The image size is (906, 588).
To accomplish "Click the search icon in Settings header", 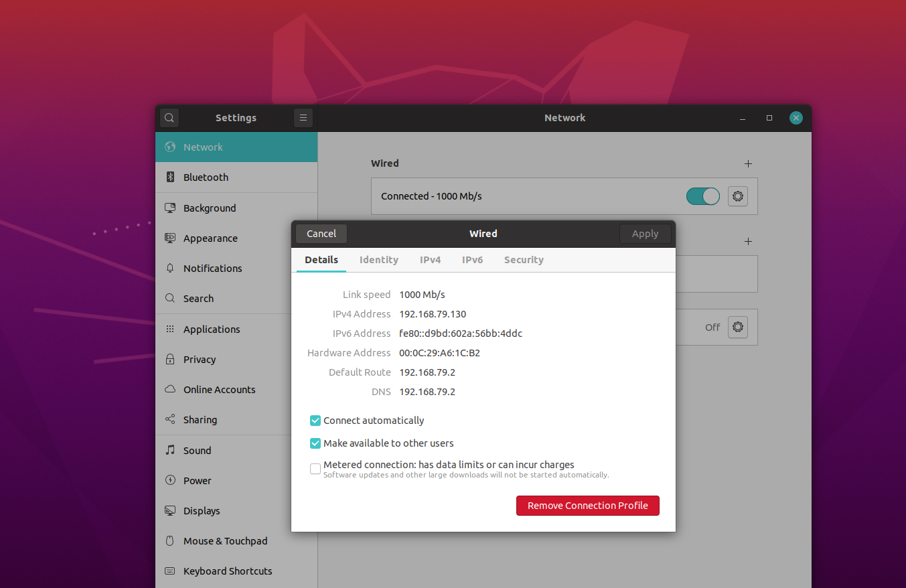I will (169, 117).
